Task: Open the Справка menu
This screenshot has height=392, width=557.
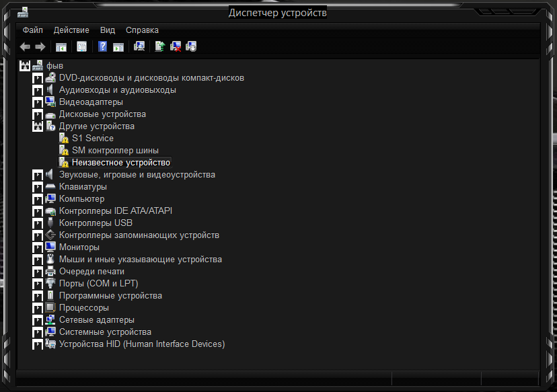Action: [142, 30]
